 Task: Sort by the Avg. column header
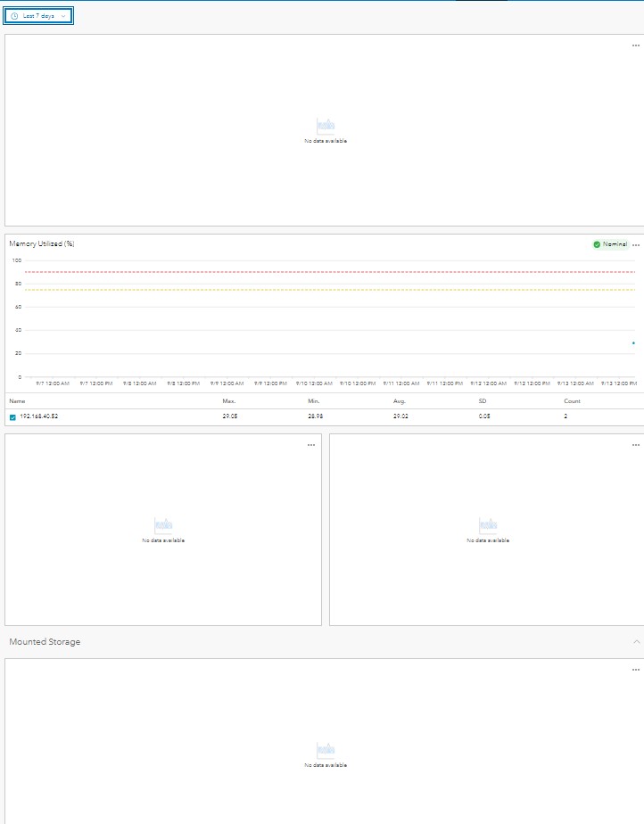(400, 401)
